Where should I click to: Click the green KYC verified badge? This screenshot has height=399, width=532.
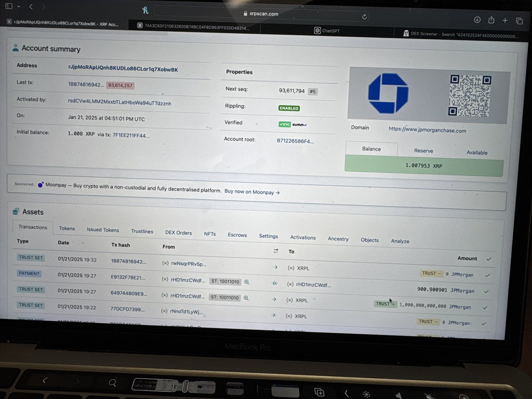285,125
